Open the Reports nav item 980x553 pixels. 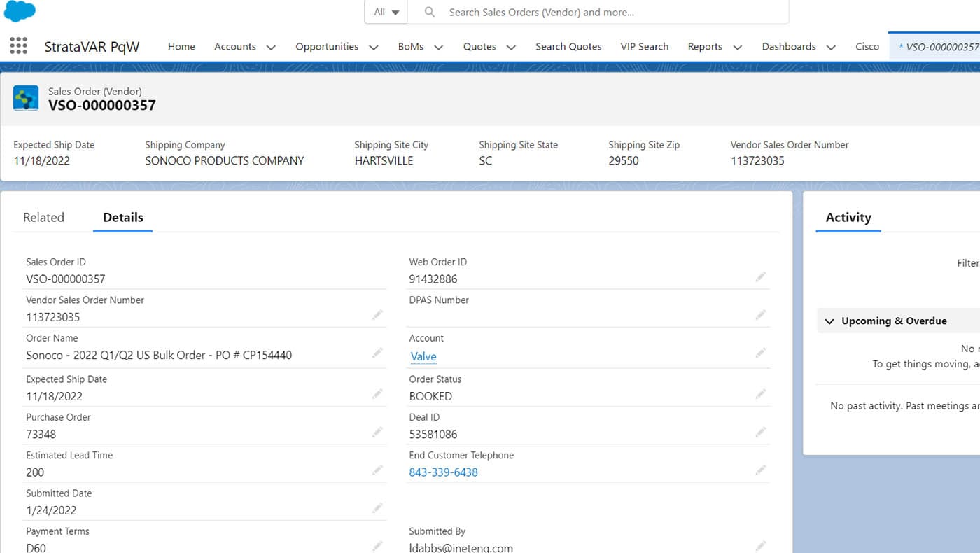click(x=705, y=46)
